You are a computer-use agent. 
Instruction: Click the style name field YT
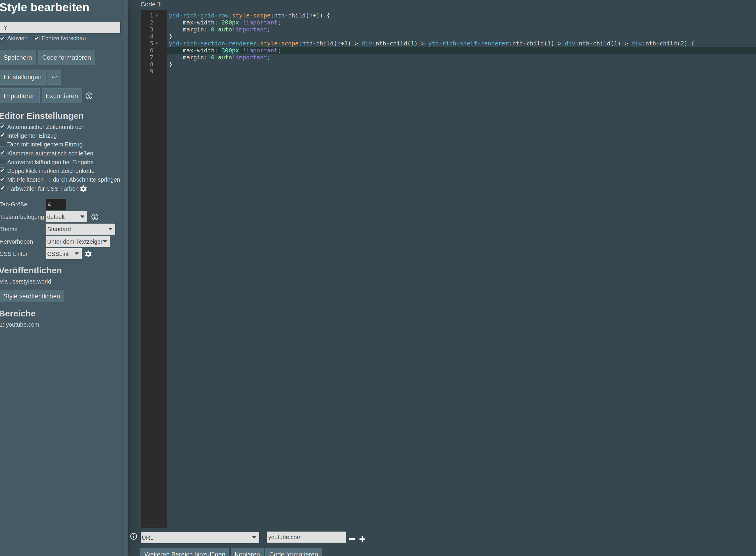[x=60, y=28]
